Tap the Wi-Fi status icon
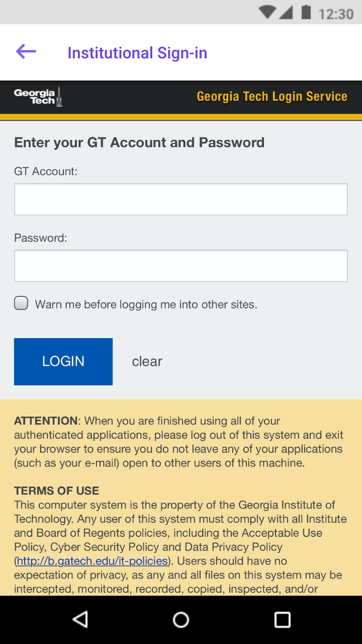 pos(268,13)
